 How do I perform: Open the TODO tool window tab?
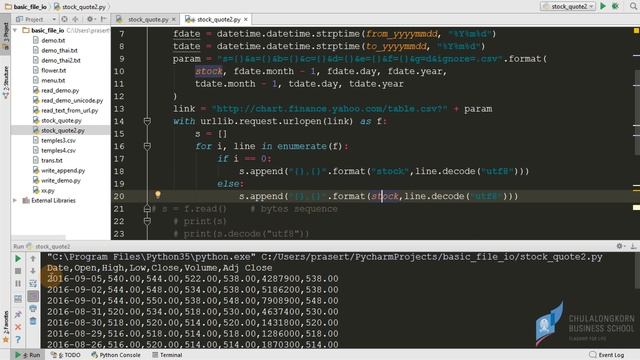click(x=66, y=355)
